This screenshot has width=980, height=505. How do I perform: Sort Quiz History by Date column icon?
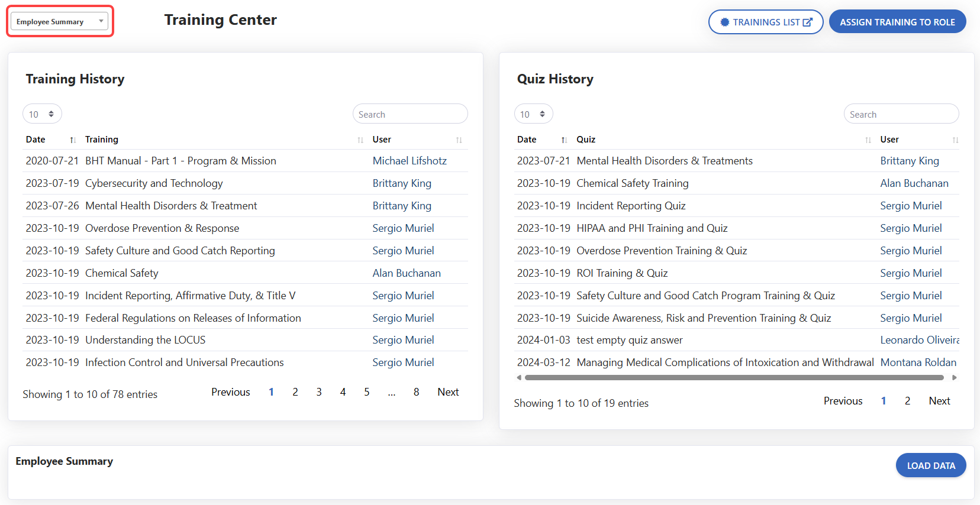[564, 140]
